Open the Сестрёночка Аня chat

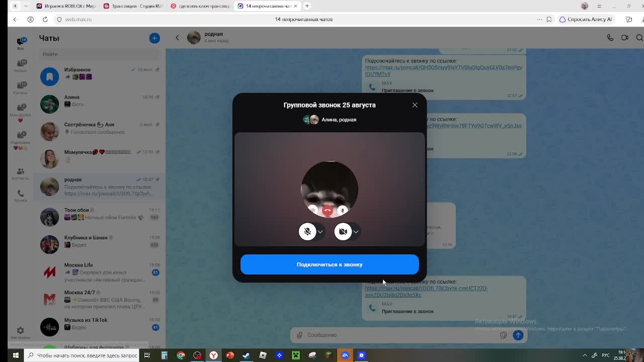(x=100, y=131)
